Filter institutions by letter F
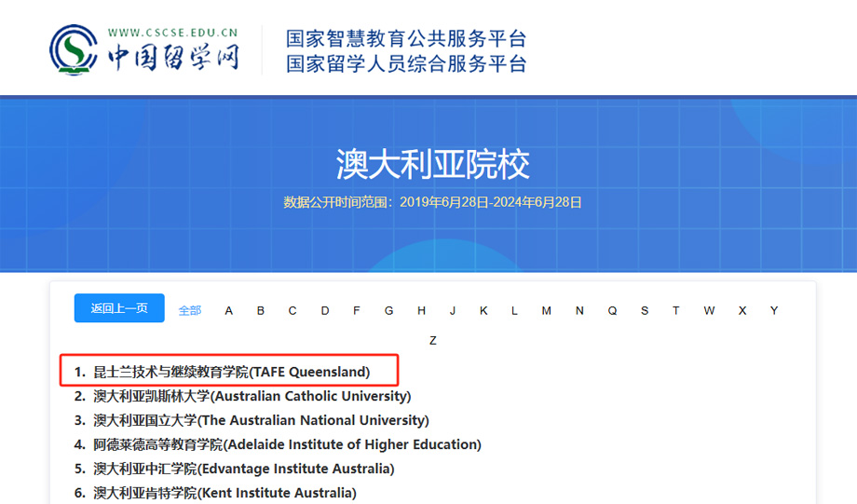This screenshot has height=504, width=857. 357,310
